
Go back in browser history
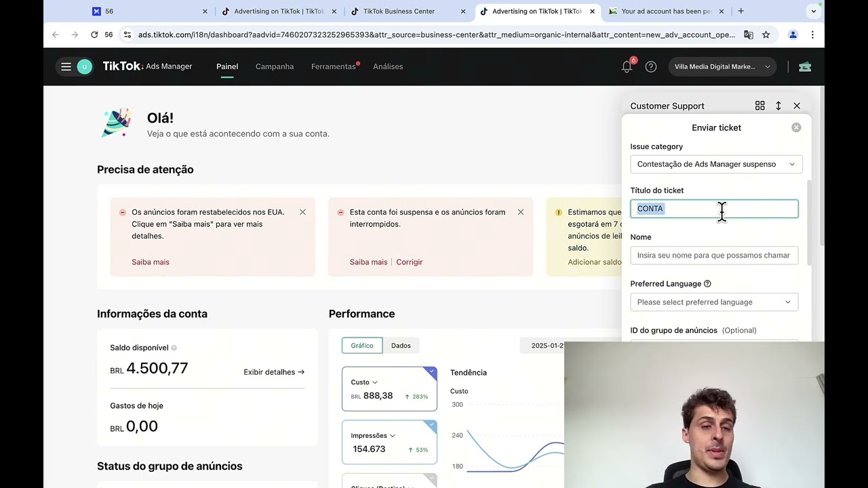coord(56,35)
